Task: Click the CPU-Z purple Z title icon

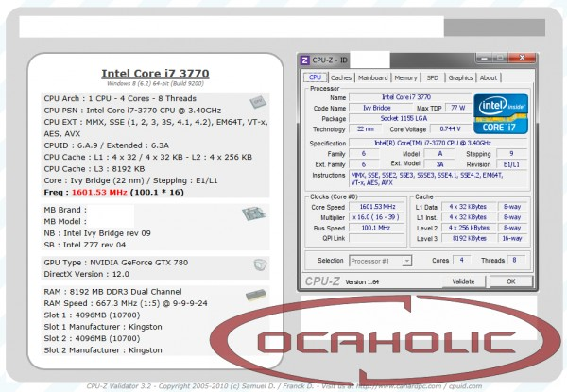Action: (x=305, y=60)
